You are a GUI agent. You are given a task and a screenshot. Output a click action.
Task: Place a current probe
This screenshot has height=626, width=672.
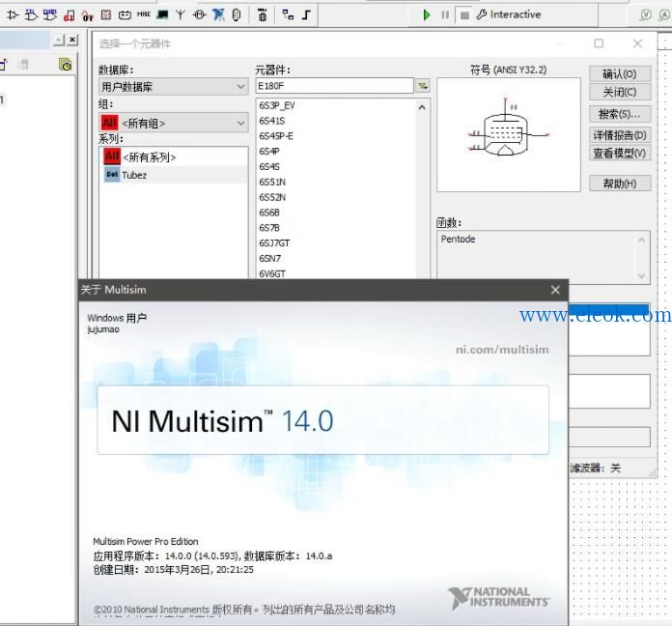(x=664, y=15)
